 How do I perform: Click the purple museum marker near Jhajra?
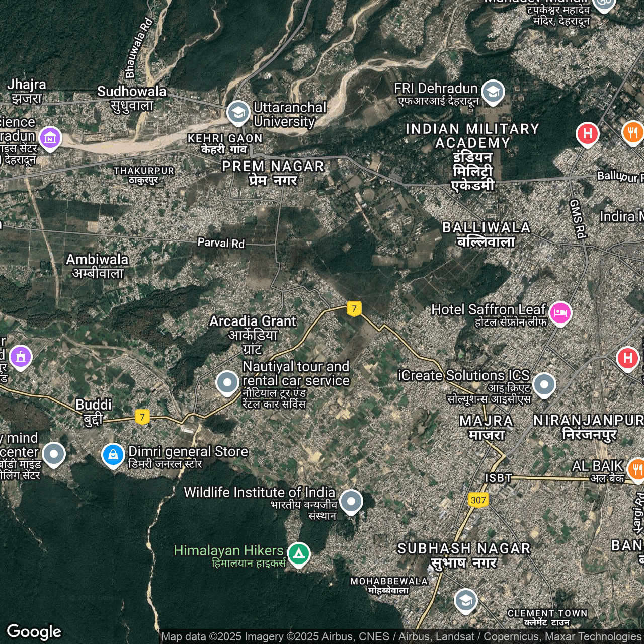click(x=50, y=138)
